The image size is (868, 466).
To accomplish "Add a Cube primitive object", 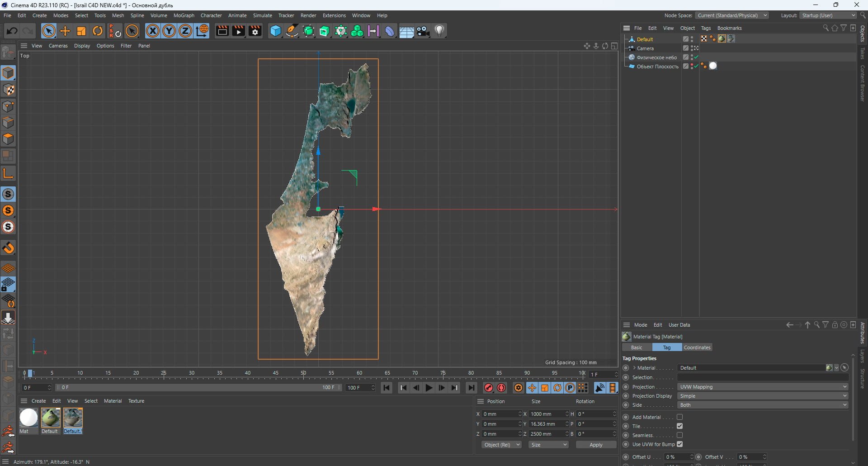I will 275,31.
